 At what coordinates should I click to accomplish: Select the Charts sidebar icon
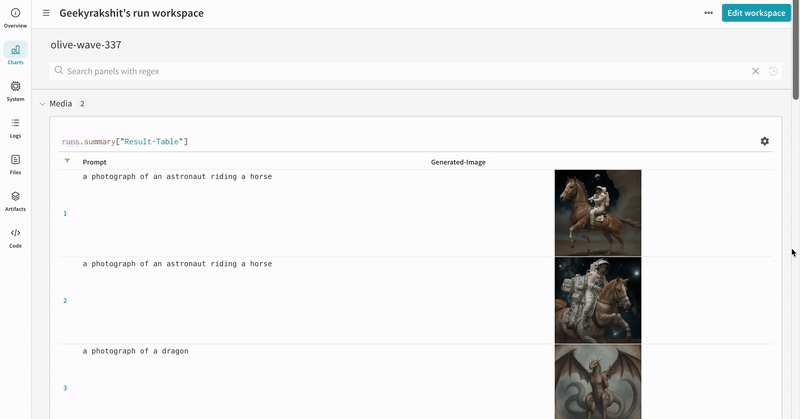pos(15,54)
